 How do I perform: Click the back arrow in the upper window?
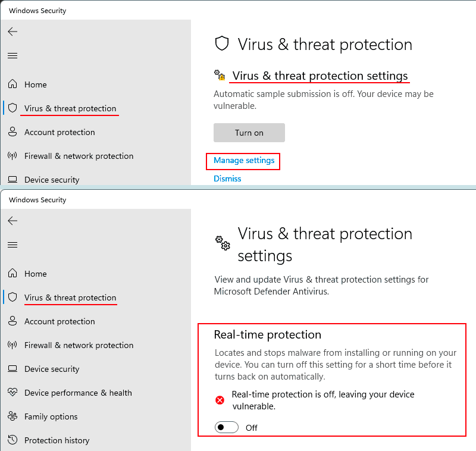[12, 32]
